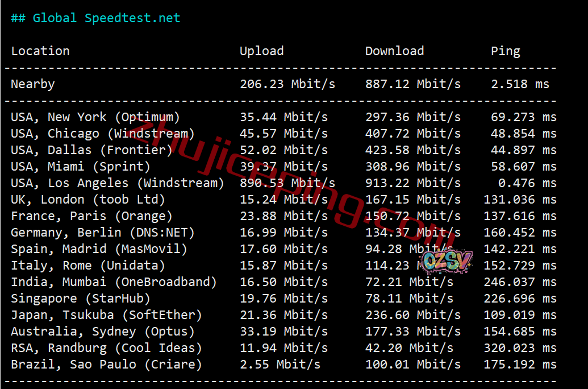The width and height of the screenshot is (588, 389).
Task: Click Japan, Tsukuba (SoftEther) entry
Action: point(106,315)
